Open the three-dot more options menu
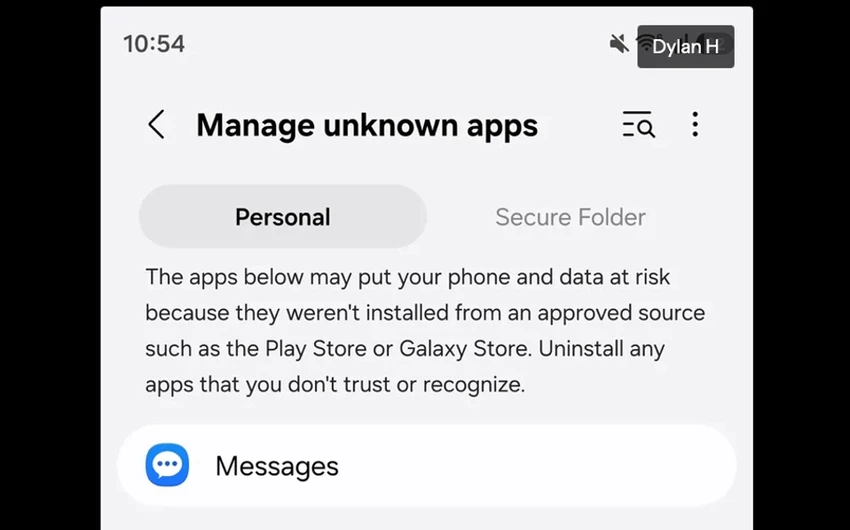The width and height of the screenshot is (850, 530). [695, 125]
